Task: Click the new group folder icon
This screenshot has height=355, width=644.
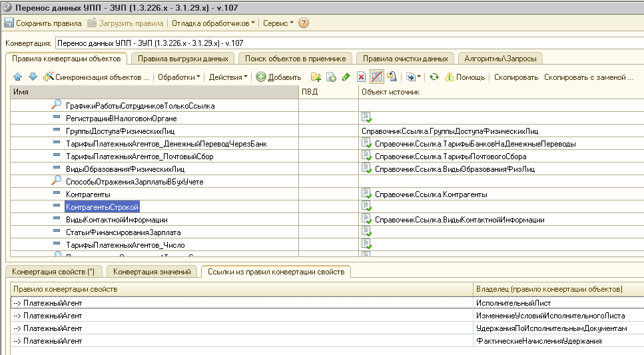Action: (x=316, y=77)
